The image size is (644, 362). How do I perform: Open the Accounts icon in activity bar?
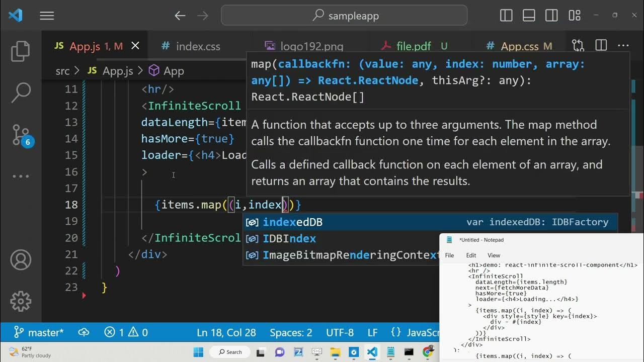[x=21, y=260]
